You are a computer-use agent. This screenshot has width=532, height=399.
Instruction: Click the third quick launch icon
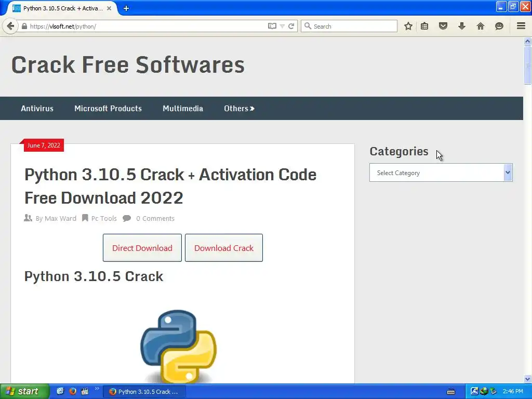point(85,391)
